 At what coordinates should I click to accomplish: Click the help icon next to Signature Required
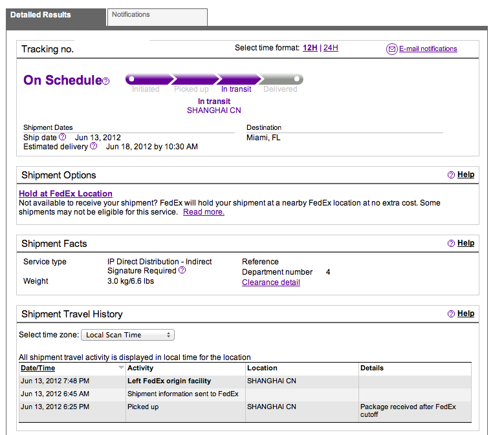182,270
